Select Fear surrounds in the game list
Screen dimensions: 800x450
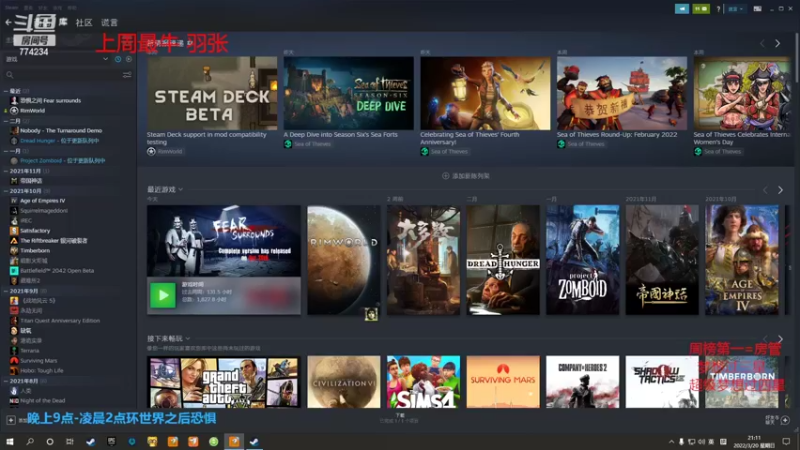50,101
